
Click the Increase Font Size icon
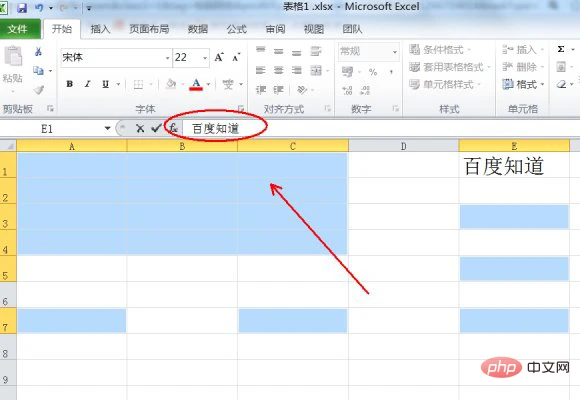coord(219,57)
